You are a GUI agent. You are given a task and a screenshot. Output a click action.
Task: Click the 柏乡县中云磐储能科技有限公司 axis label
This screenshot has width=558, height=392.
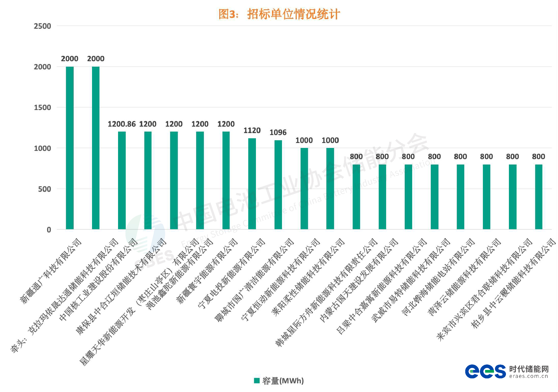pyautogui.click(x=513, y=283)
